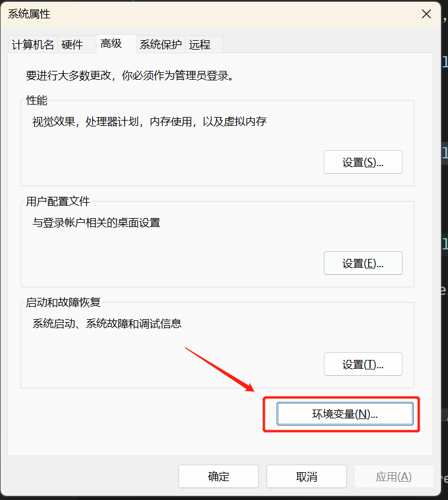The width and height of the screenshot is (448, 500).
Task: Select the 高级 tab
Action: point(116,44)
